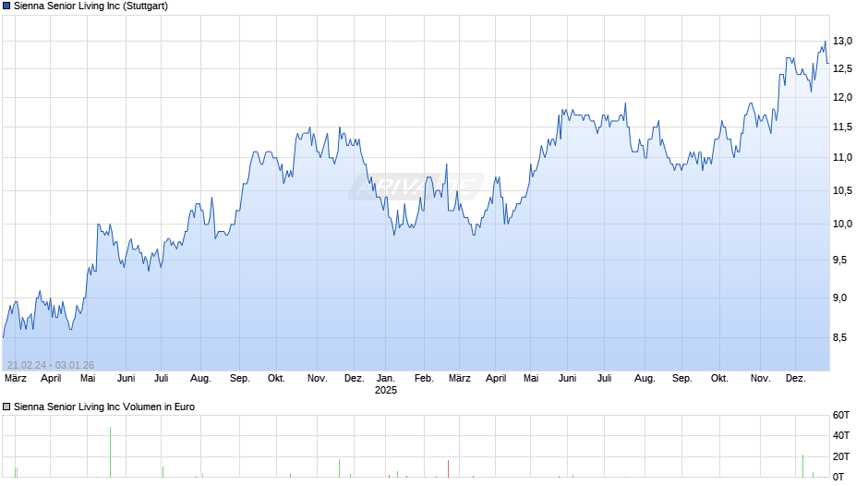
Task: Click the '40T' volume axis label
Action: click(841, 436)
